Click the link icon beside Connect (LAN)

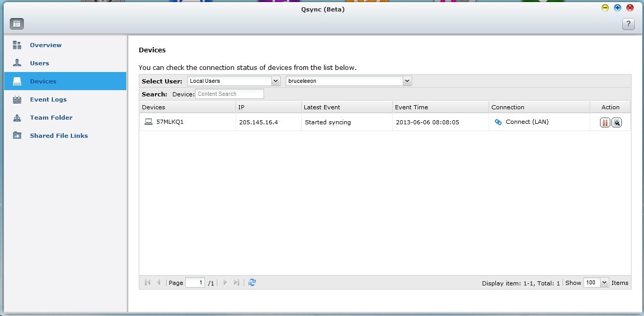[498, 122]
